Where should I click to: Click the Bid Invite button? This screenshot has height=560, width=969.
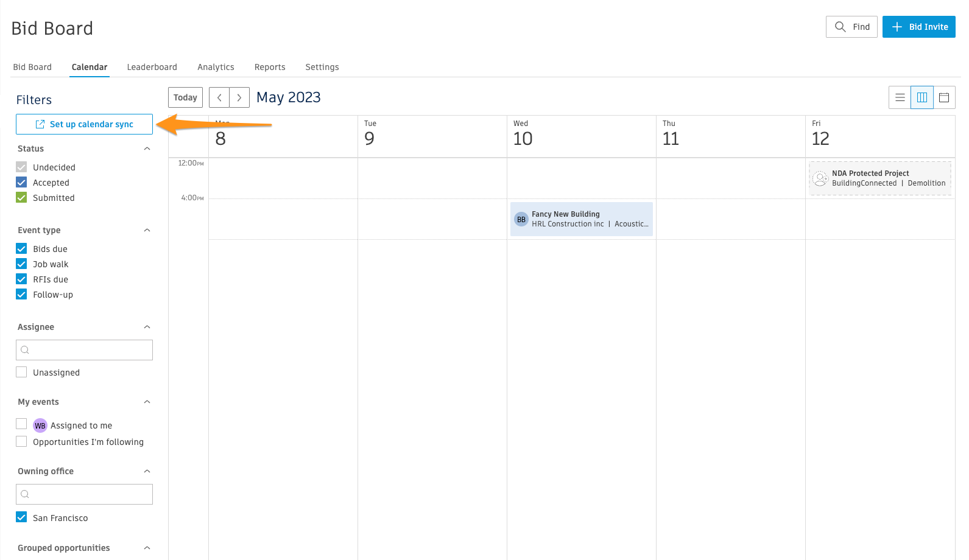coord(918,27)
